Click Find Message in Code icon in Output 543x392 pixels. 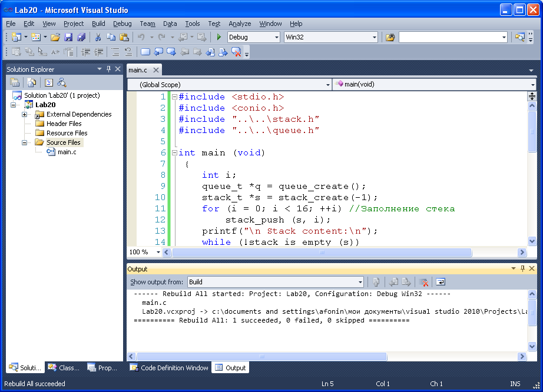pos(376,282)
